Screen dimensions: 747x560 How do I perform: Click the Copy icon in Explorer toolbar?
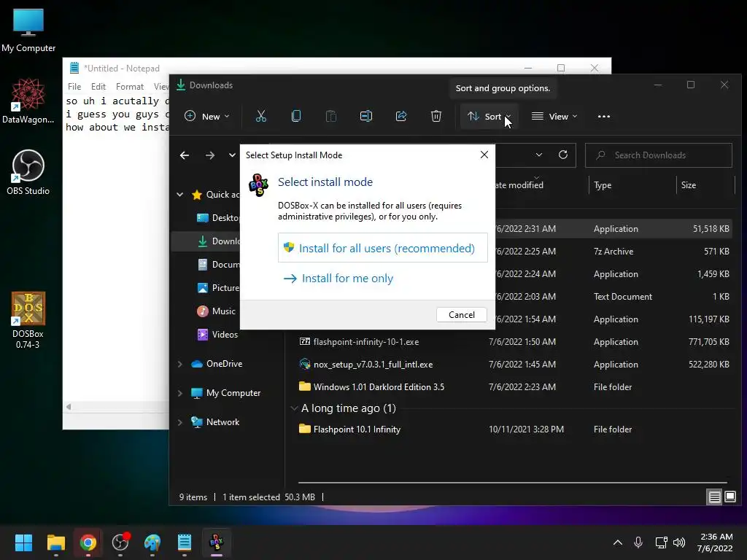[x=296, y=116]
